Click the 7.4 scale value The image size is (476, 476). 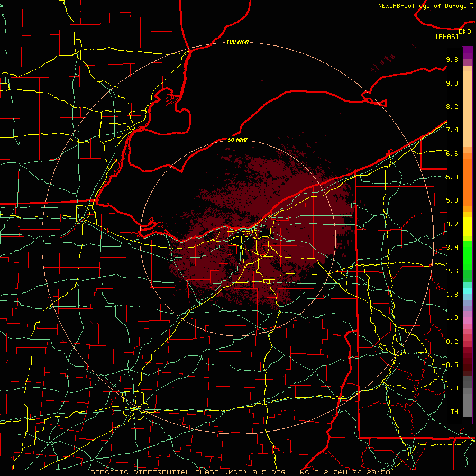click(x=452, y=130)
